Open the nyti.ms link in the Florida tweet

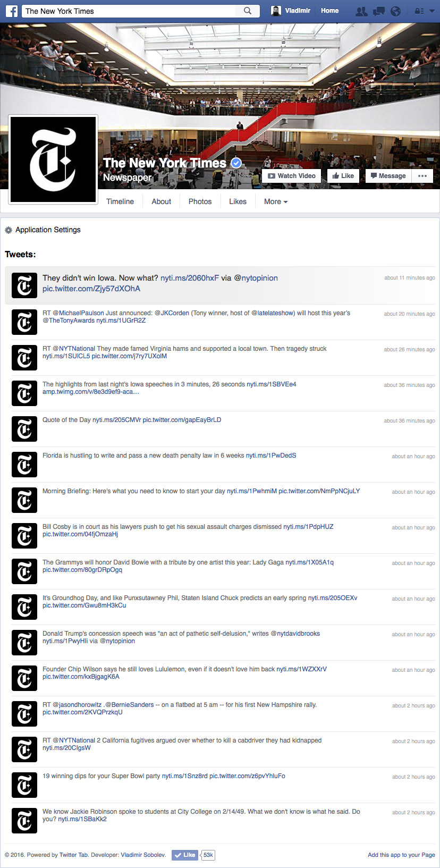click(271, 456)
